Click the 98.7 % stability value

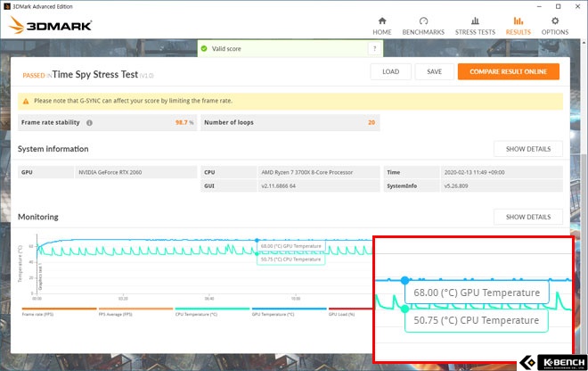tap(184, 122)
